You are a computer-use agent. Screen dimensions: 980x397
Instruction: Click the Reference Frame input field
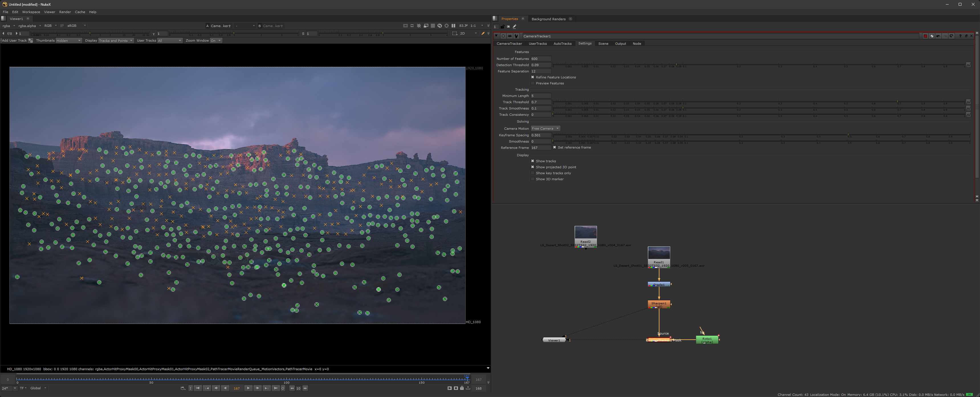pyautogui.click(x=541, y=148)
